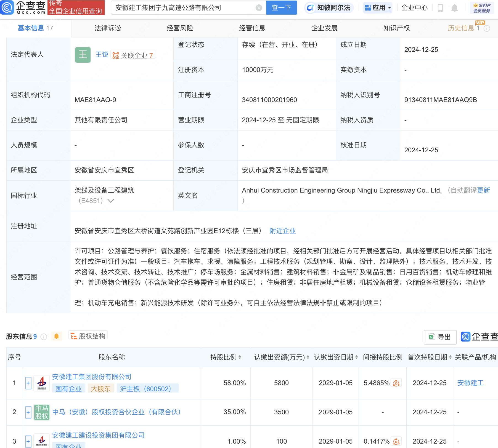Click the Qcc.com logo icon
498x448 pixels.
click(7, 7)
